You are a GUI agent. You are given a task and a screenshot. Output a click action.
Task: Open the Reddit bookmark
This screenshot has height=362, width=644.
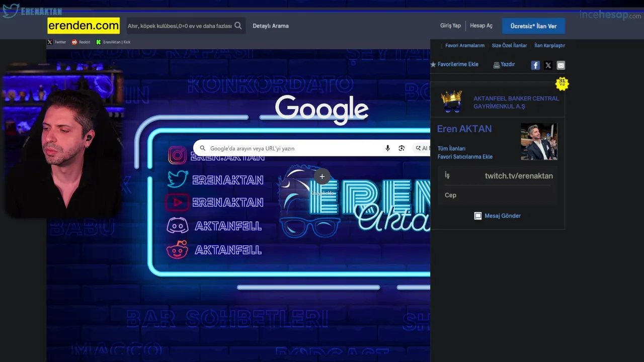[81, 42]
